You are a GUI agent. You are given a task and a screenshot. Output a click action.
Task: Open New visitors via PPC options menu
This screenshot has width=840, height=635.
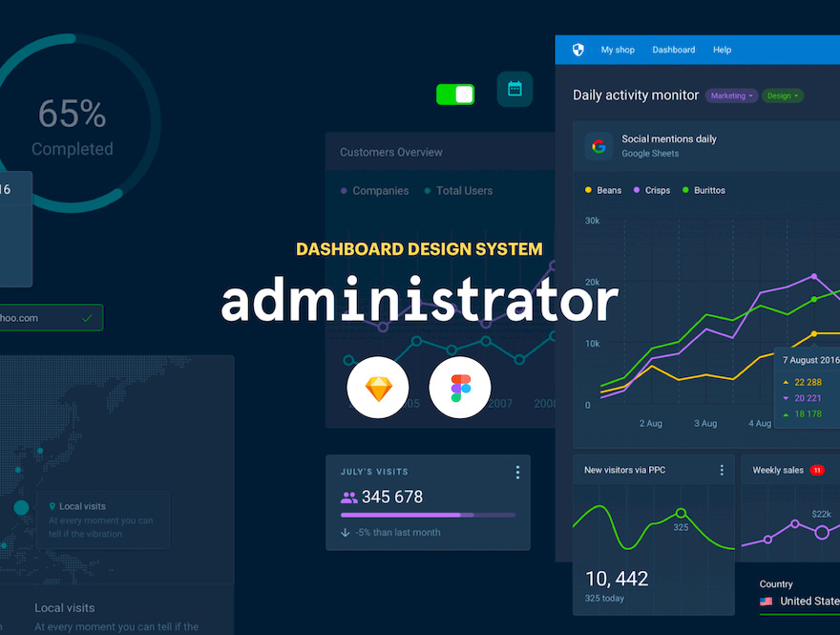coord(722,470)
